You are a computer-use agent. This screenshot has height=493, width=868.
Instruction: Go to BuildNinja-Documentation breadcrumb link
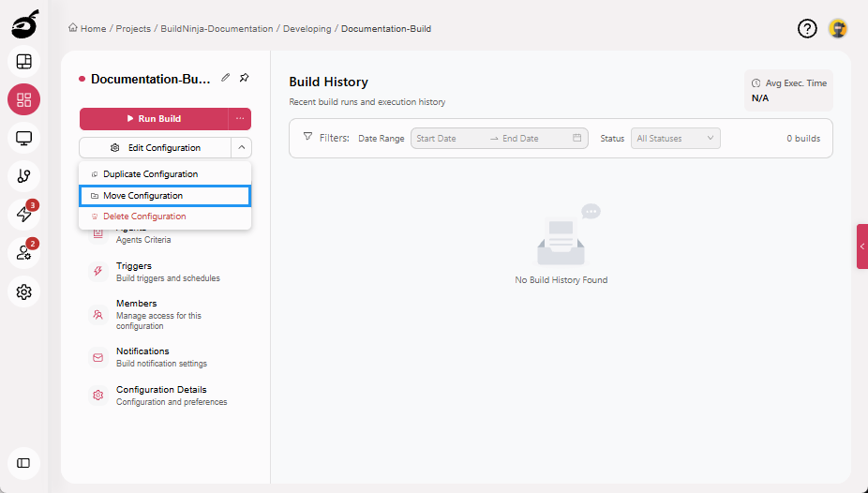coord(217,28)
